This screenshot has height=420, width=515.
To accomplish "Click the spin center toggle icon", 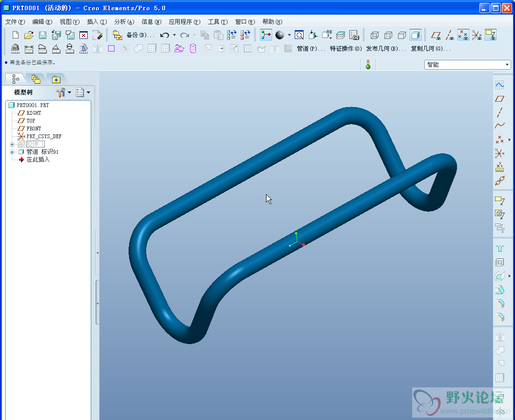I will pos(266,35).
